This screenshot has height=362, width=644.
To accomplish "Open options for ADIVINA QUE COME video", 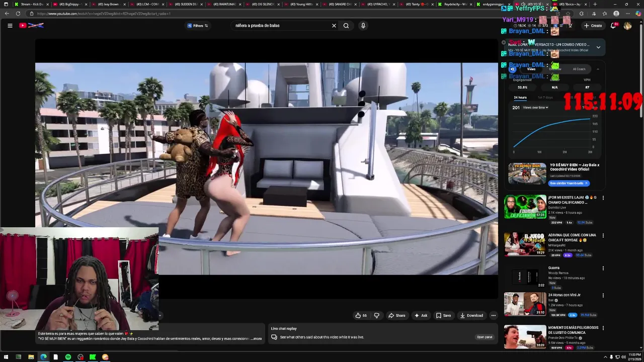I will coord(603,235).
